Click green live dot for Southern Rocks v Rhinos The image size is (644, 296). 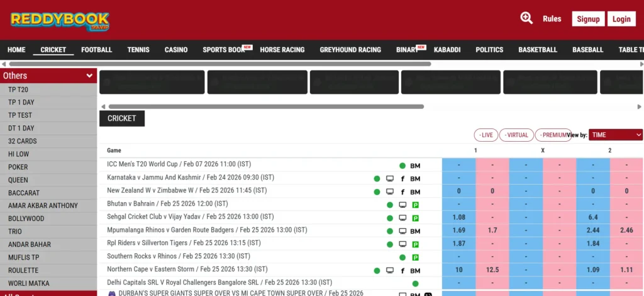click(x=402, y=258)
